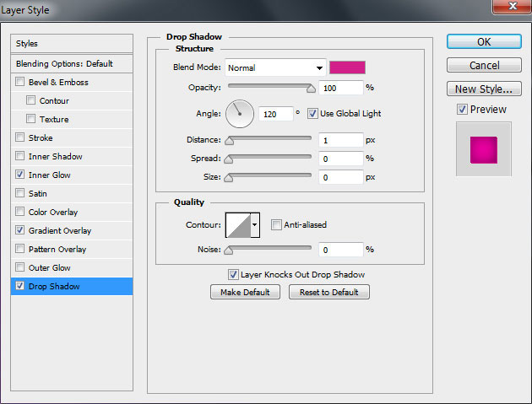Enable the Bevel & Emboss checkbox
532x404 pixels.
[20, 83]
